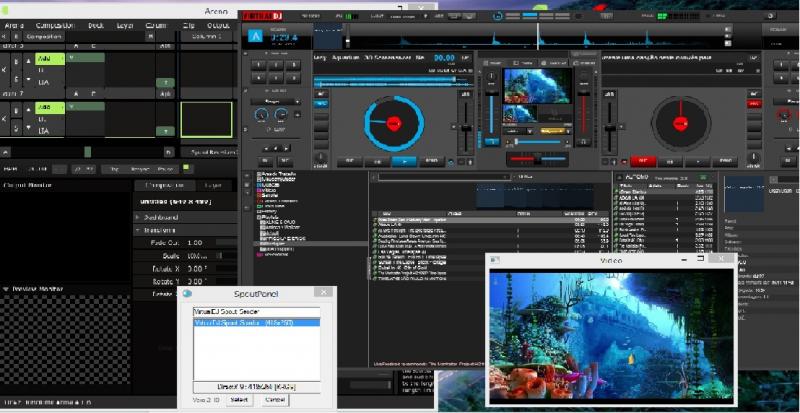The width and height of the screenshot is (800, 413).
Task: Open lower layer Add blend mode dropdown
Action: point(50,108)
